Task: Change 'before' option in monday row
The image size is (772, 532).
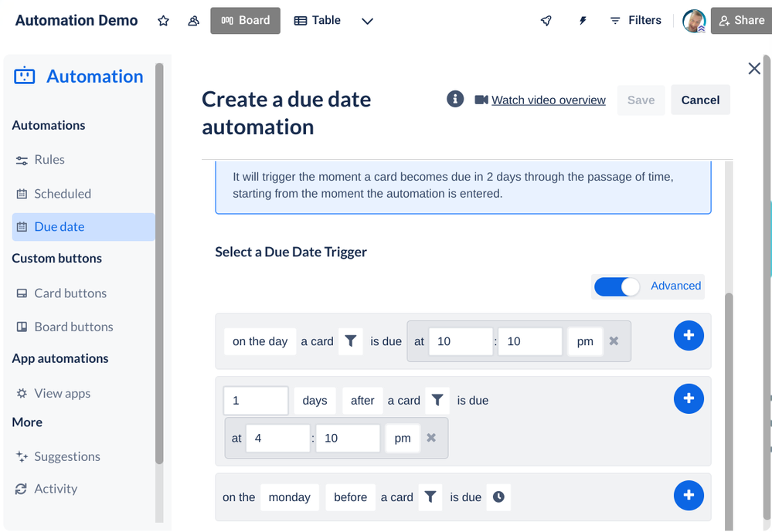Action: click(x=351, y=497)
